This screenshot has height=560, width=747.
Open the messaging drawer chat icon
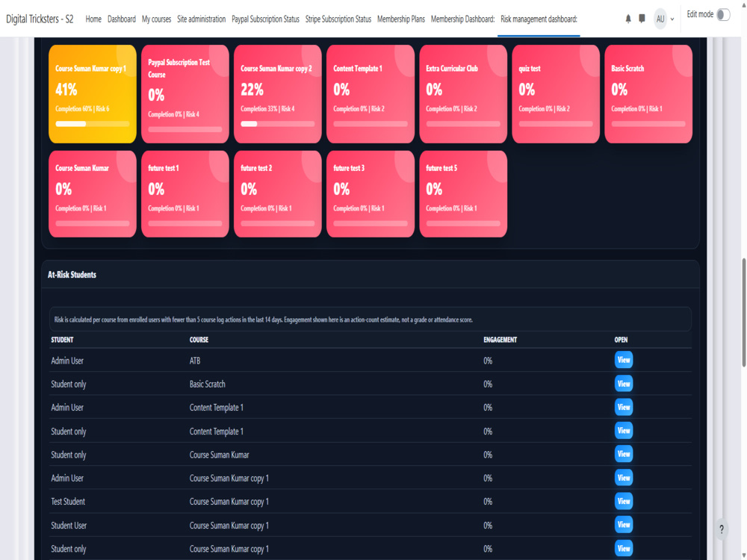pos(642,19)
